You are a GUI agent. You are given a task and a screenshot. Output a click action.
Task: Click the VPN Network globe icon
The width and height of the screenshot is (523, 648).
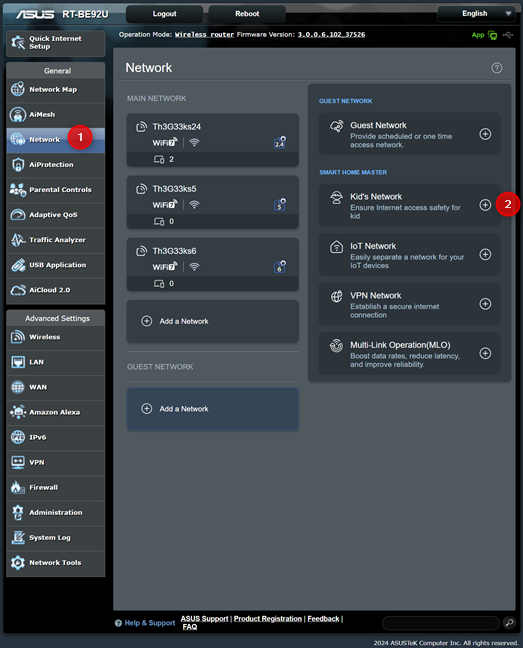(x=337, y=296)
